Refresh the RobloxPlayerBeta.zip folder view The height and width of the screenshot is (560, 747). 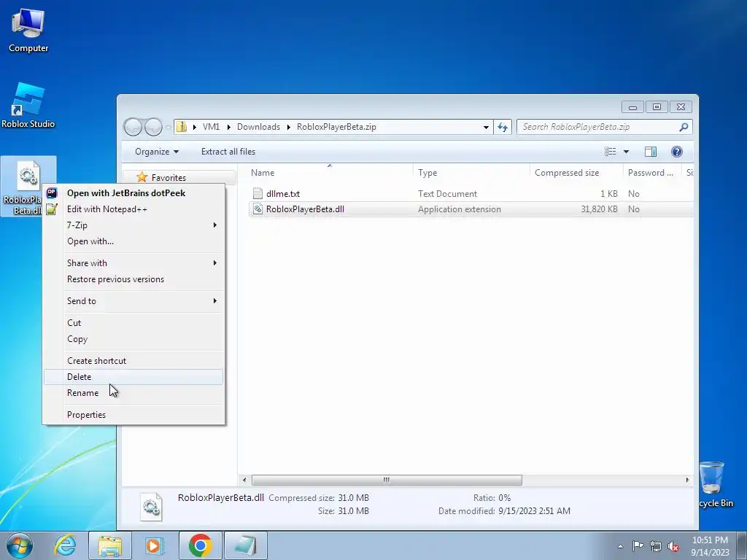(x=503, y=127)
